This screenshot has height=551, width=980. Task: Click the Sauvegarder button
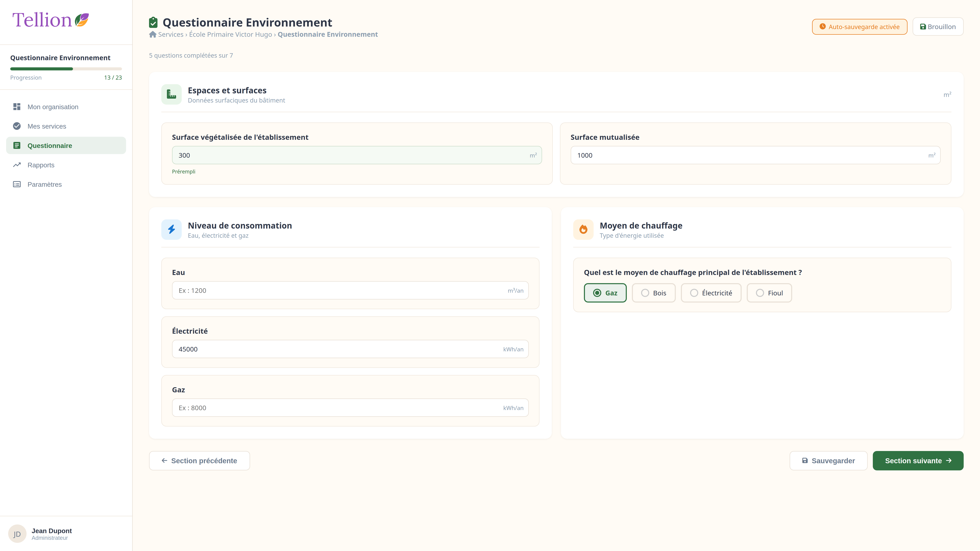click(828, 461)
